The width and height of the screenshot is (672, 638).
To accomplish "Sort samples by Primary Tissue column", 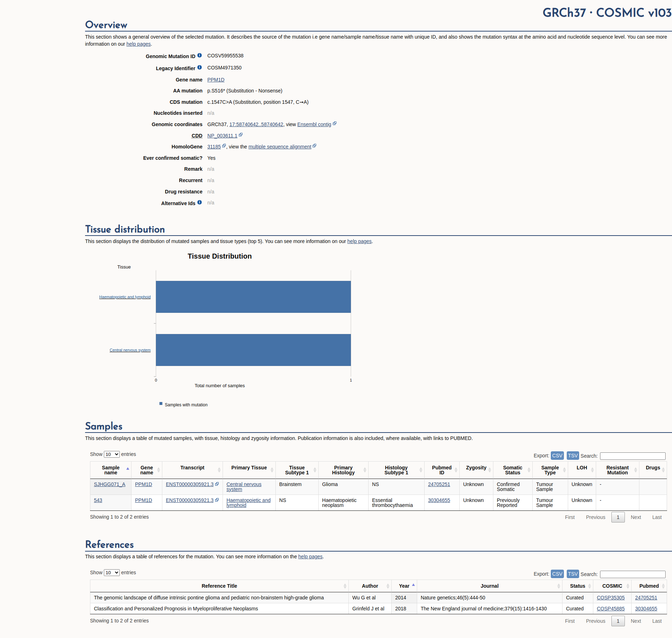I will (249, 470).
